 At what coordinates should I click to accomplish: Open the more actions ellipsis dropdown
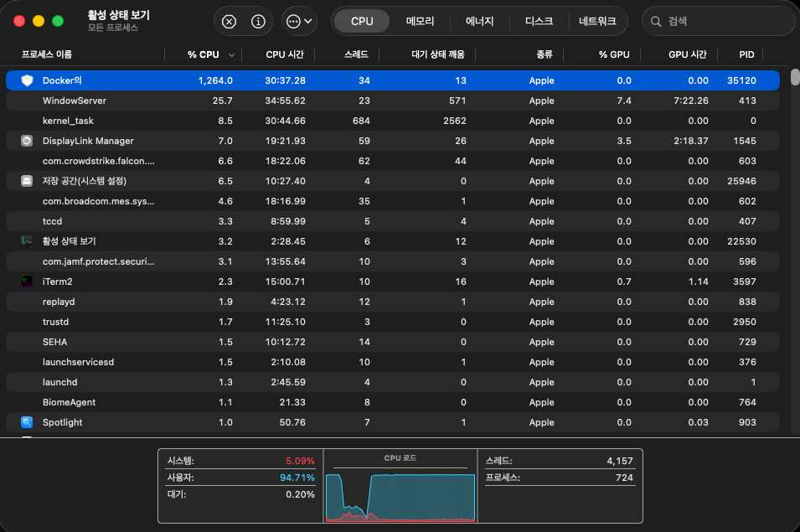tap(299, 22)
